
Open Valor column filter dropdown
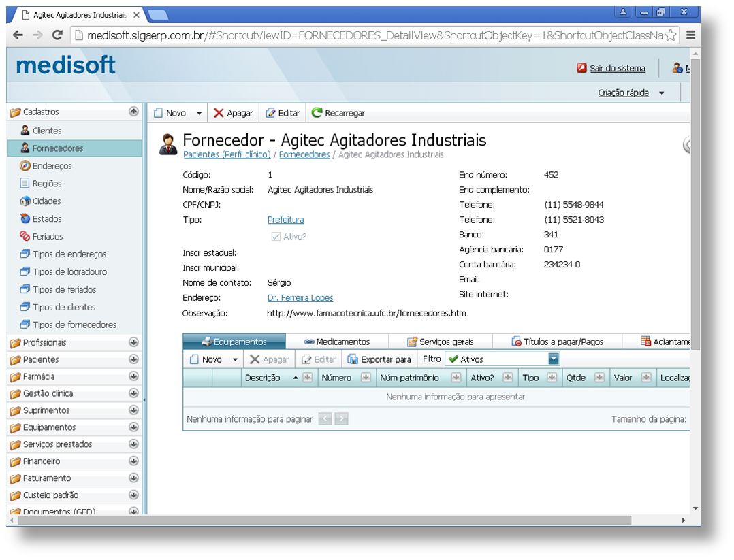click(646, 378)
